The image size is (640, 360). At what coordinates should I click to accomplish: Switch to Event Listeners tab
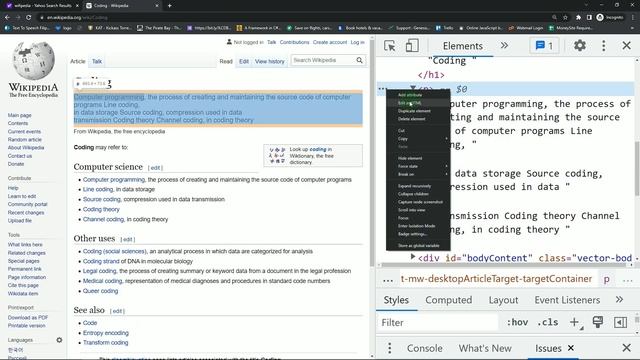tap(567, 300)
